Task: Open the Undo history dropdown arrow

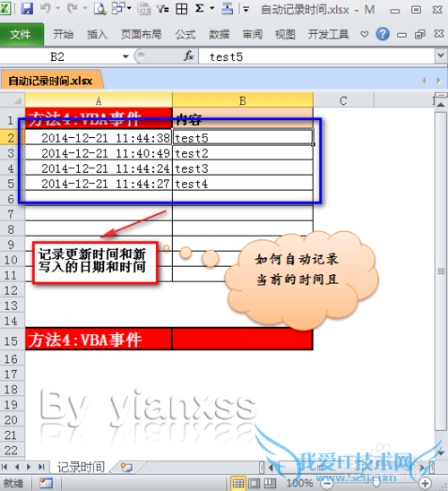Action: click(x=58, y=9)
